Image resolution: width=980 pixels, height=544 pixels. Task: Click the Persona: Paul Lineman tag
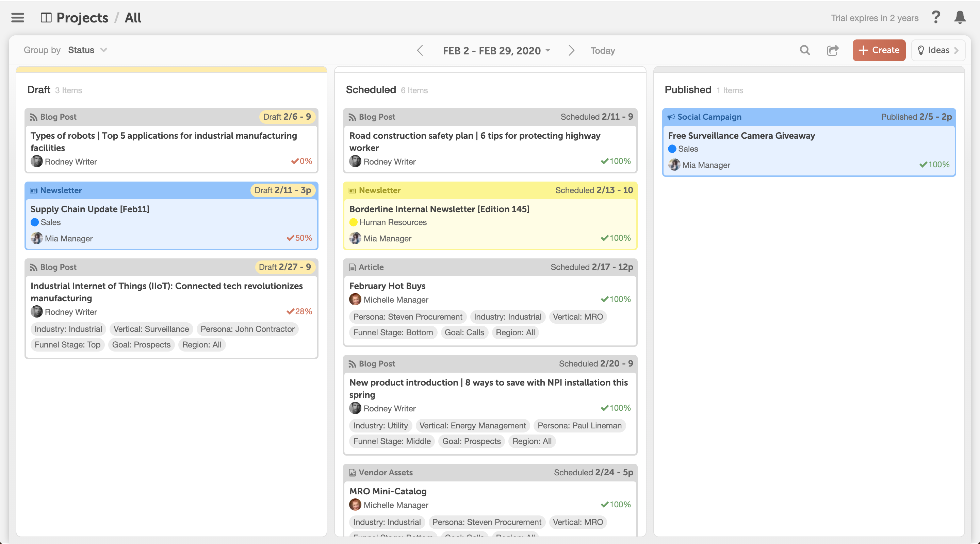pos(579,426)
